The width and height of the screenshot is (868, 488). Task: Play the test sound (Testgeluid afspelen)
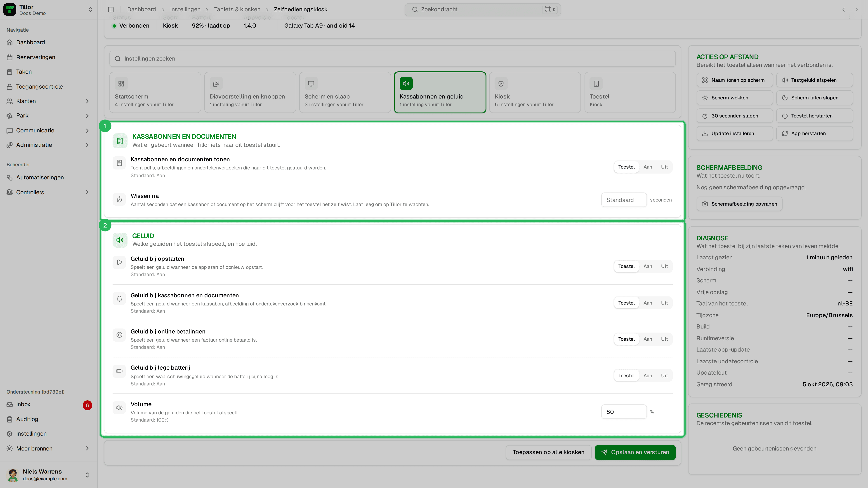pos(814,80)
